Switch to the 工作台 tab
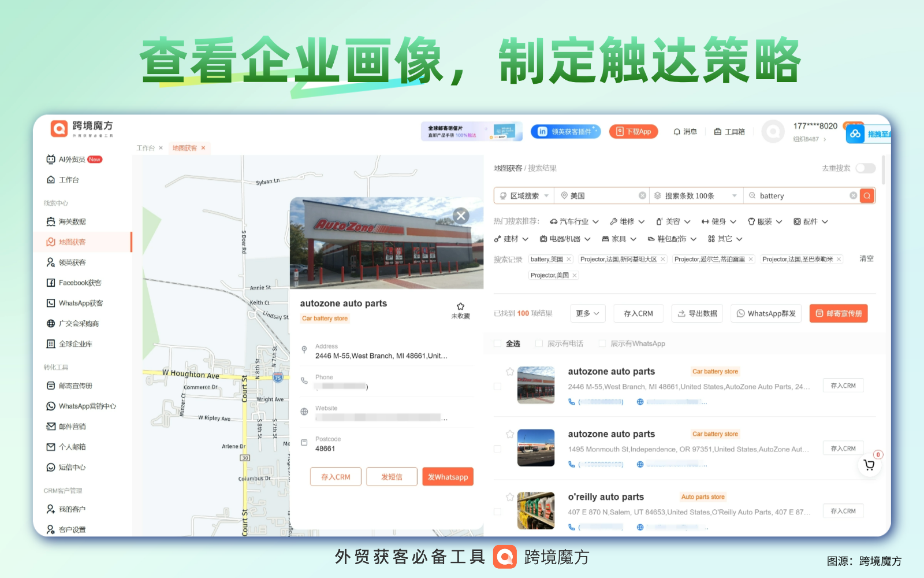Image resolution: width=924 pixels, height=578 pixels. 146,148
